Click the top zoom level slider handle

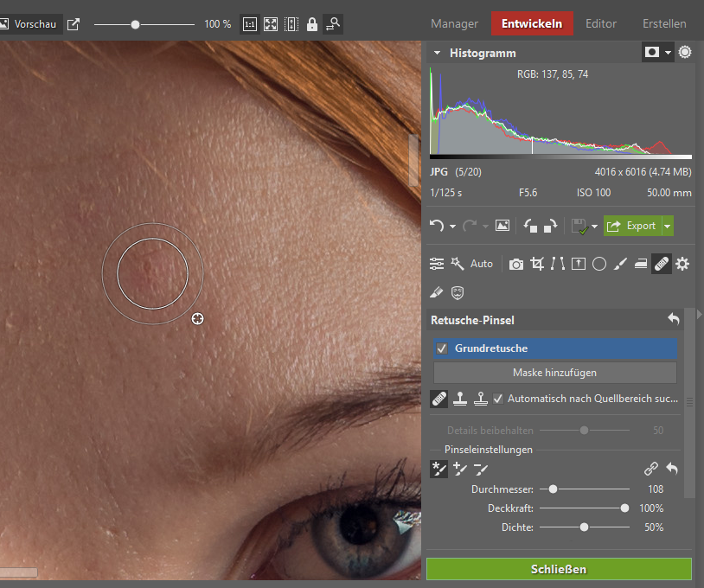136,25
